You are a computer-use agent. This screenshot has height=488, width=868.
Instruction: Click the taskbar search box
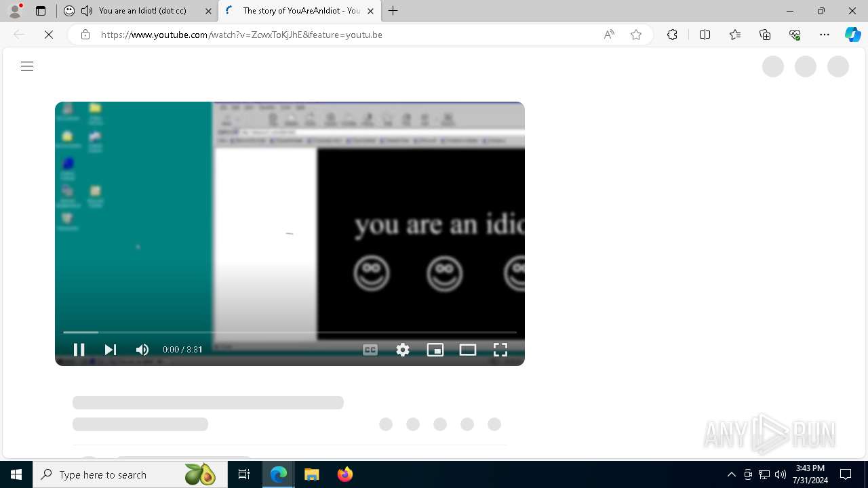pyautogui.click(x=130, y=474)
